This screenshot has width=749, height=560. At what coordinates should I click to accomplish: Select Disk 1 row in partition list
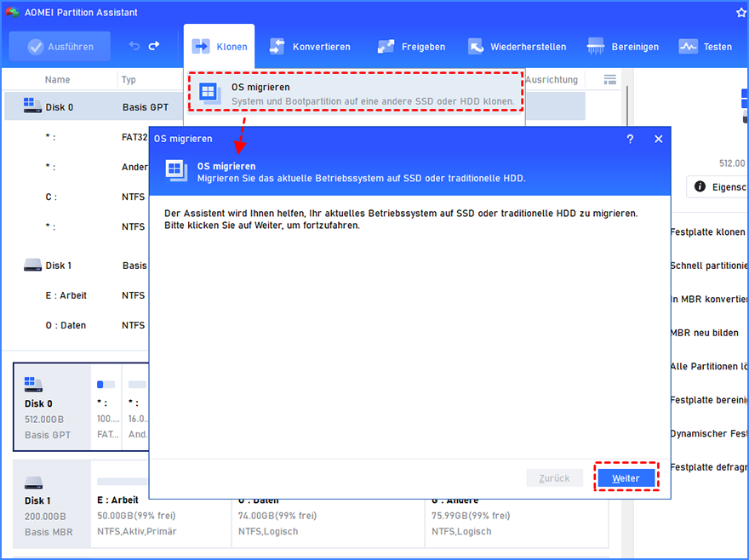tap(77, 266)
